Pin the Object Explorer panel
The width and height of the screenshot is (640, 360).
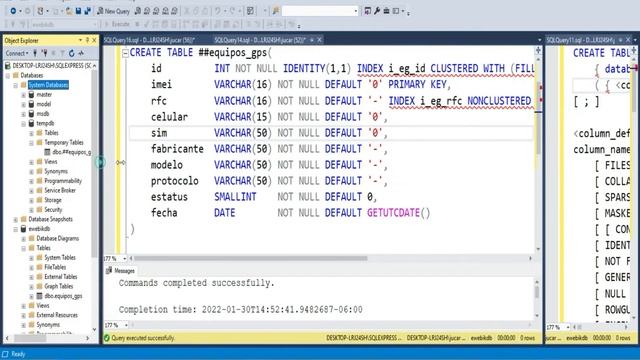point(87,40)
